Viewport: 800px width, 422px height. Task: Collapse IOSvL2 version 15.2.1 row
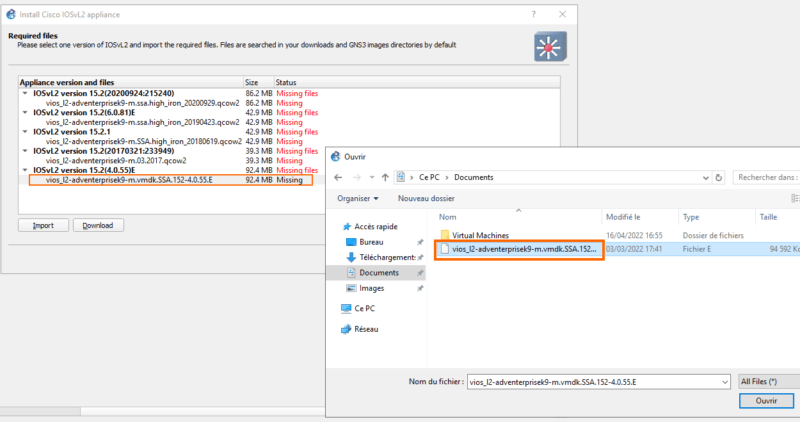pos(25,132)
